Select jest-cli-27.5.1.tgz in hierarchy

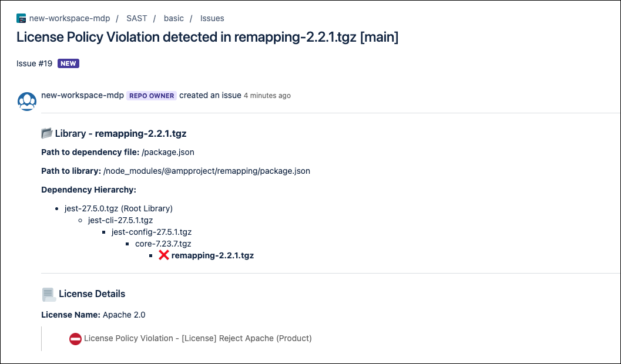[x=120, y=220]
